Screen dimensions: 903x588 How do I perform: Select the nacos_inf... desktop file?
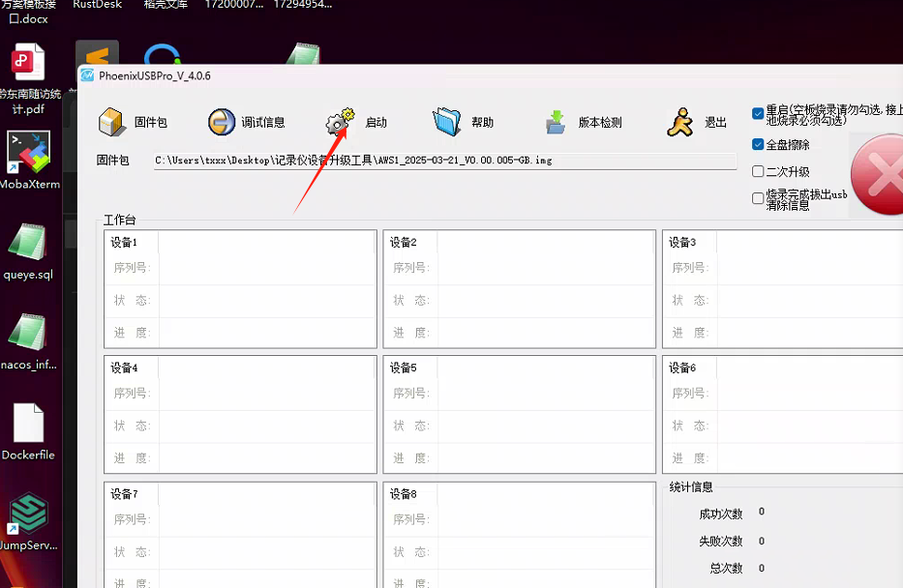point(28,341)
